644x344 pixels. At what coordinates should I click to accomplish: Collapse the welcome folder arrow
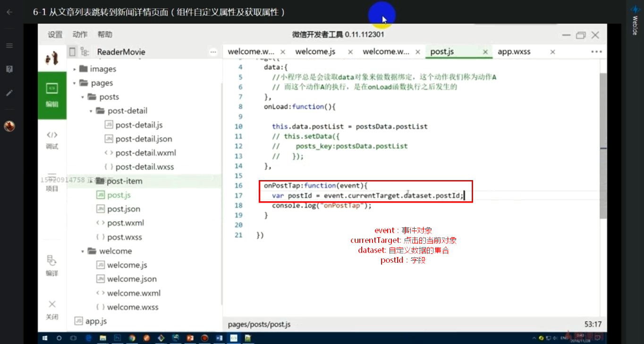click(x=82, y=251)
